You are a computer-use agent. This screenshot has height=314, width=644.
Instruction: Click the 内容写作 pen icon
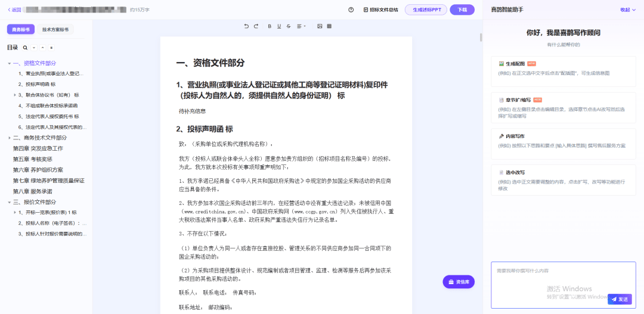click(x=501, y=136)
